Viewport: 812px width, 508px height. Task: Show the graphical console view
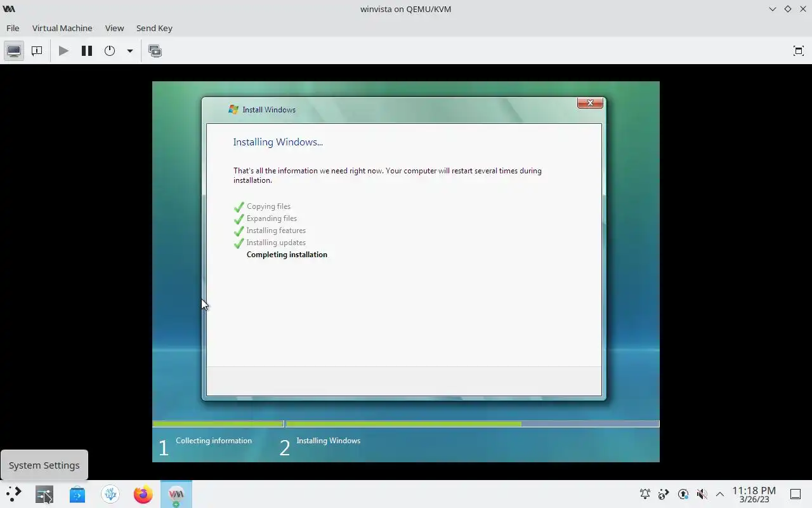(x=14, y=51)
